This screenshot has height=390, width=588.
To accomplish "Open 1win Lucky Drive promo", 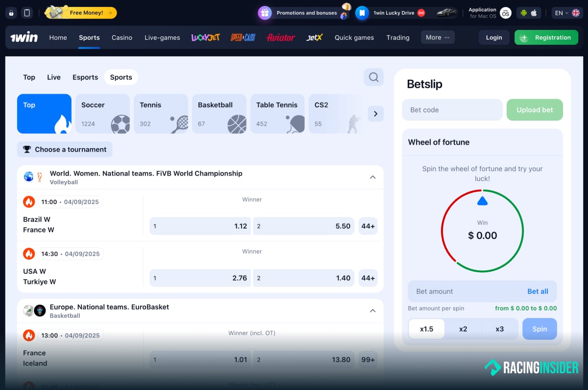I will [393, 13].
